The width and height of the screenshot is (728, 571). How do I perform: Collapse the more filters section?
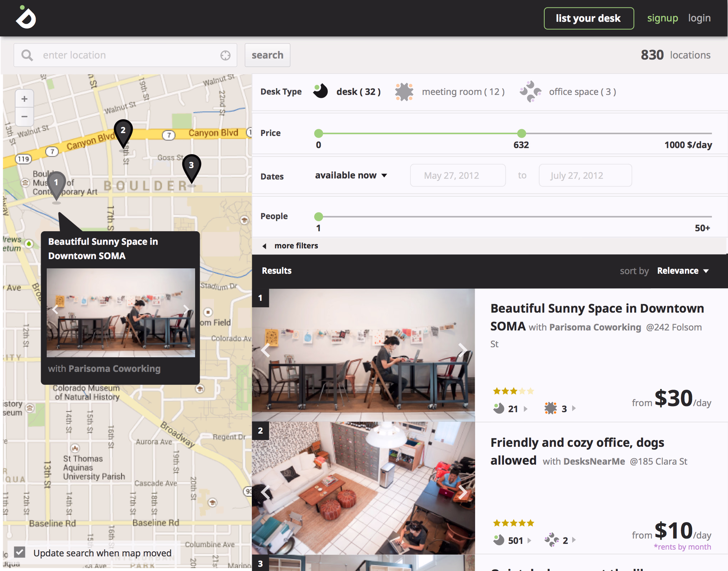click(290, 246)
